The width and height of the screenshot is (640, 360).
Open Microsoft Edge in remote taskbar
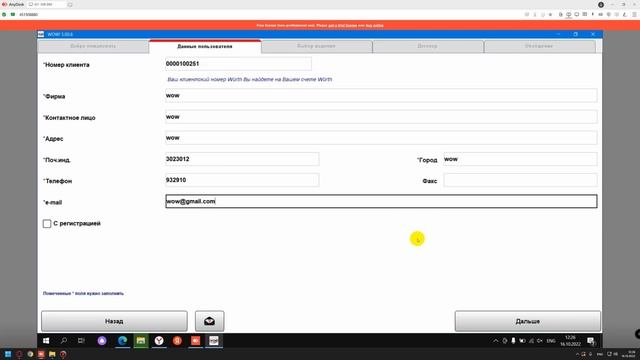click(122, 340)
